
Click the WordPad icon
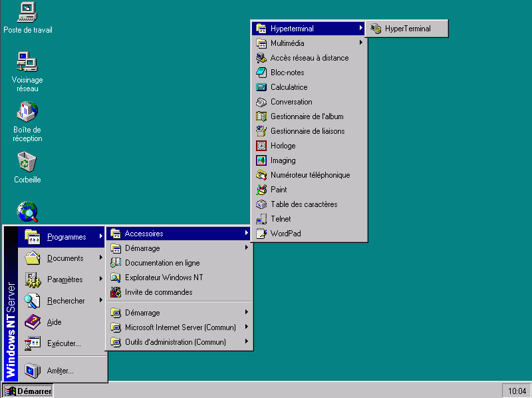[x=261, y=234]
